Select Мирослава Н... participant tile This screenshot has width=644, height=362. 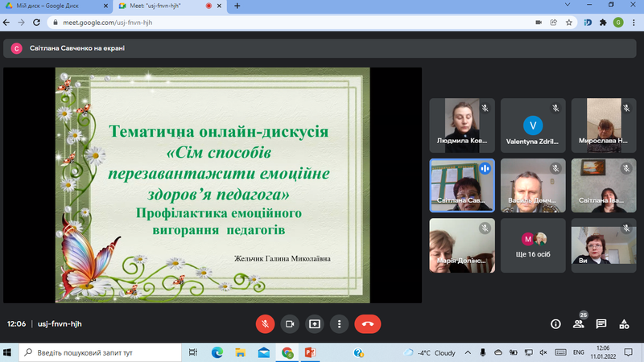pyautogui.click(x=604, y=125)
